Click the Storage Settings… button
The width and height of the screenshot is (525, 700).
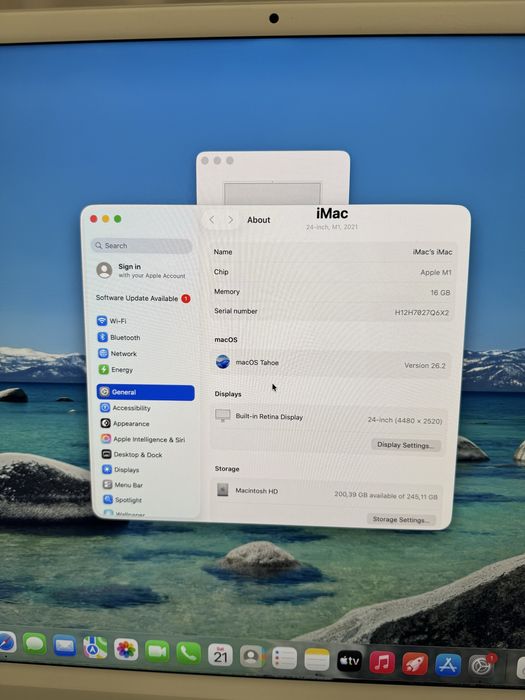click(x=400, y=519)
